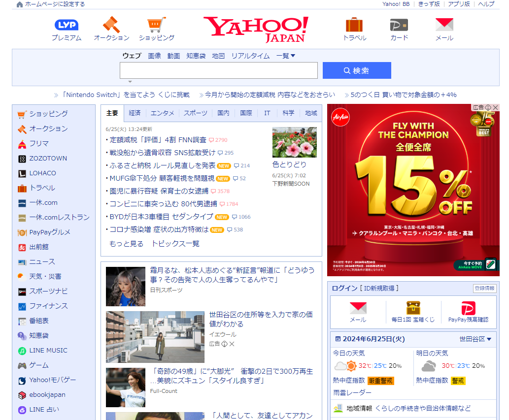Switch to the 国際 news tab

246,113
